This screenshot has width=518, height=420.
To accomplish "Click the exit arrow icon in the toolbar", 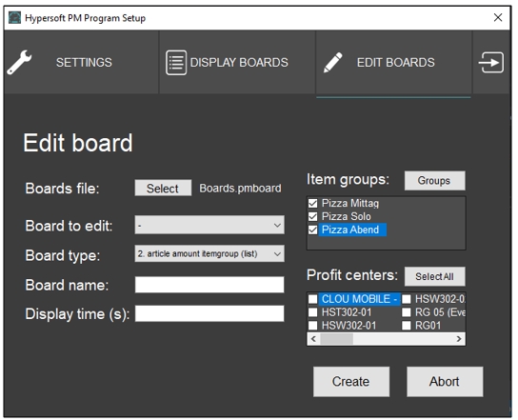I will 491,63.
